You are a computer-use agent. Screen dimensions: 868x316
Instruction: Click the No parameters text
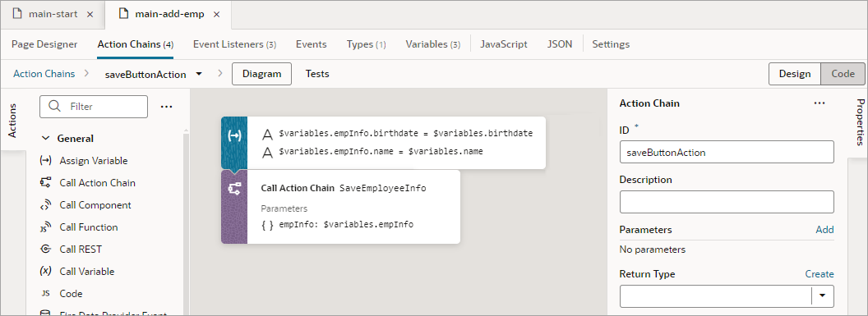[x=652, y=250]
